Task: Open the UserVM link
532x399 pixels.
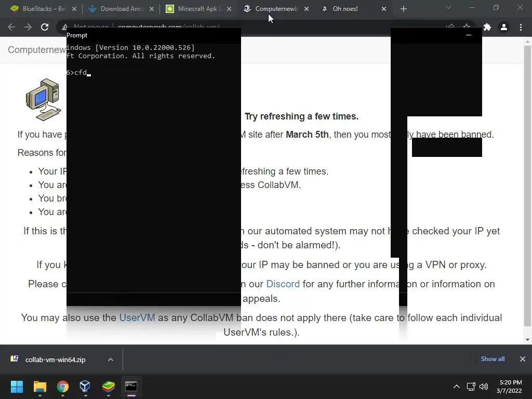Action: (137, 318)
